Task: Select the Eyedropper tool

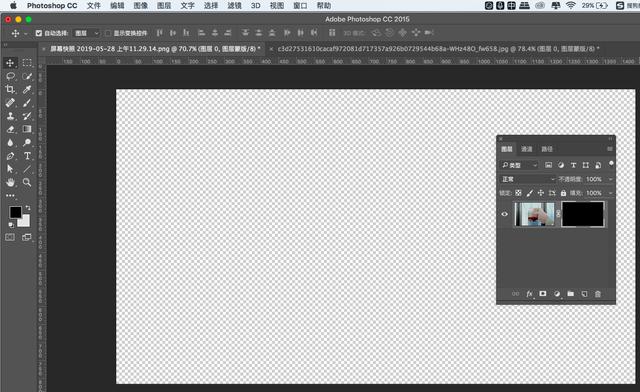Action: [27, 89]
